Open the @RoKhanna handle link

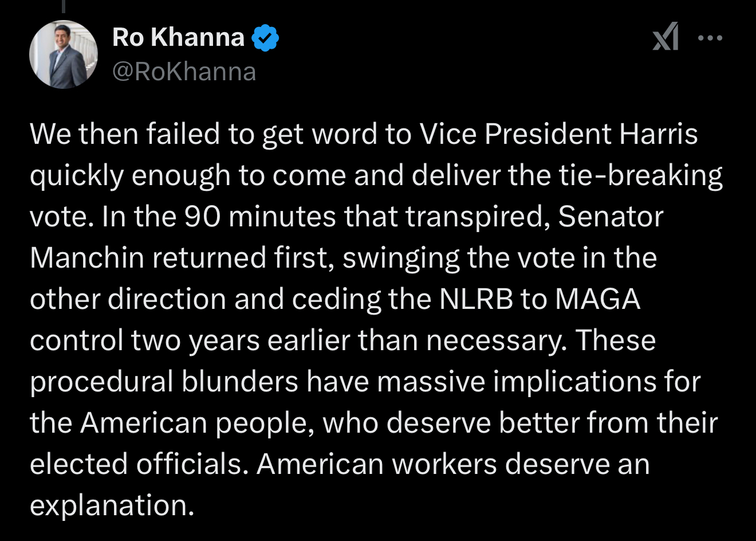184,72
